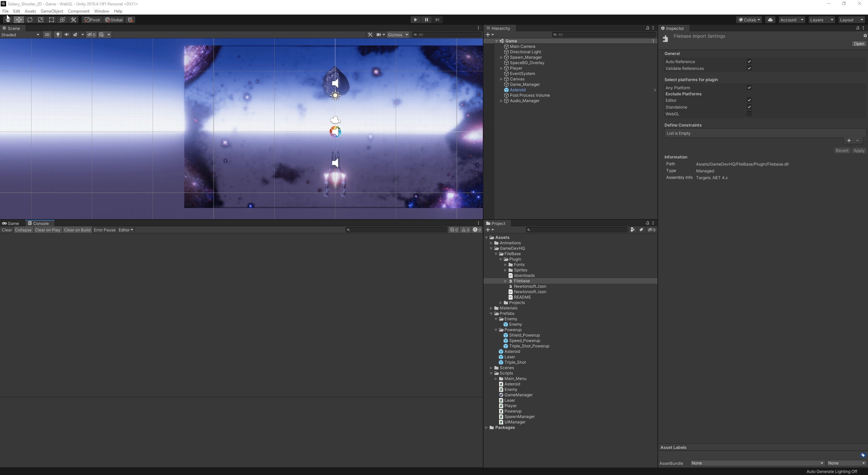Toggle hidden objects count in Scene view
The width and height of the screenshot is (868, 475).
(92, 35)
